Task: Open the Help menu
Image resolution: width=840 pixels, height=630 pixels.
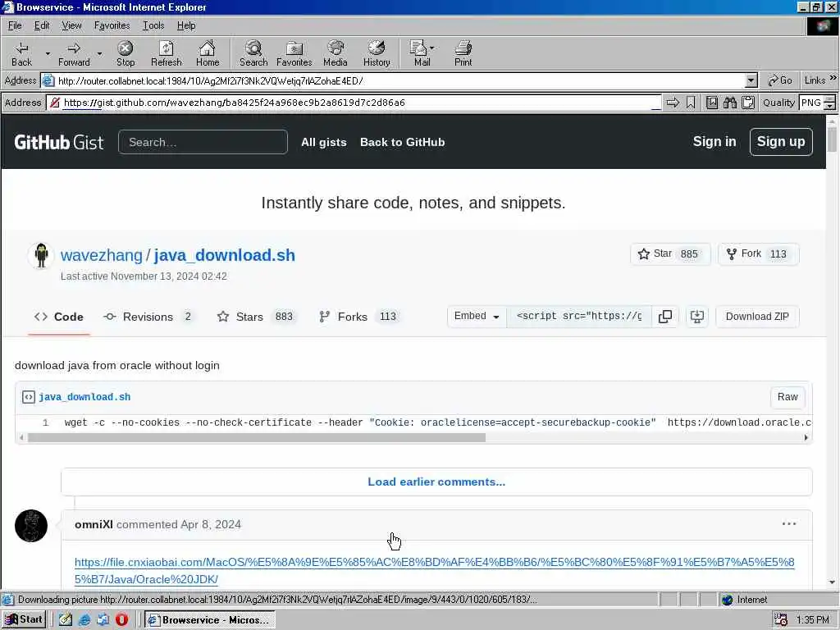Action: 186,25
